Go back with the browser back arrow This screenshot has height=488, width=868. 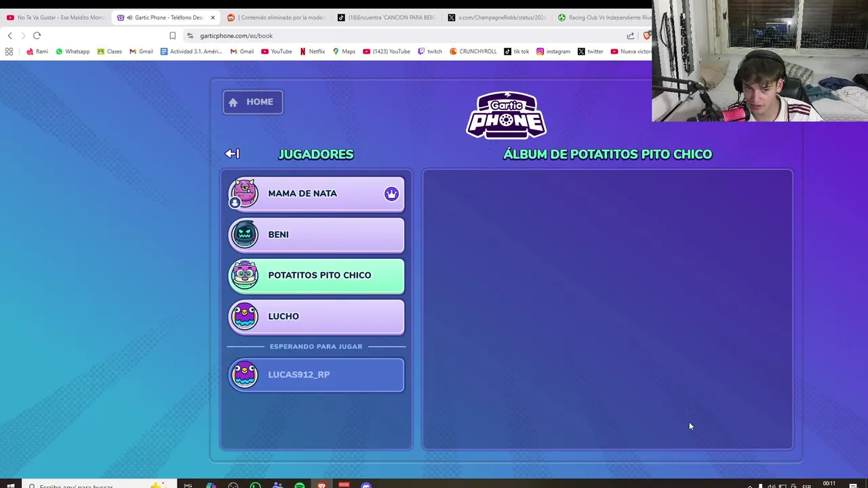(9, 36)
